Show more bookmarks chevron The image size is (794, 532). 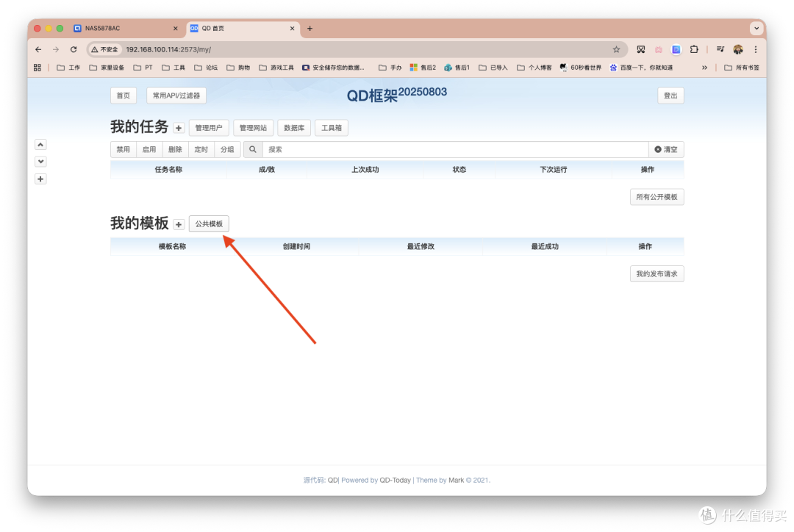[x=704, y=68]
